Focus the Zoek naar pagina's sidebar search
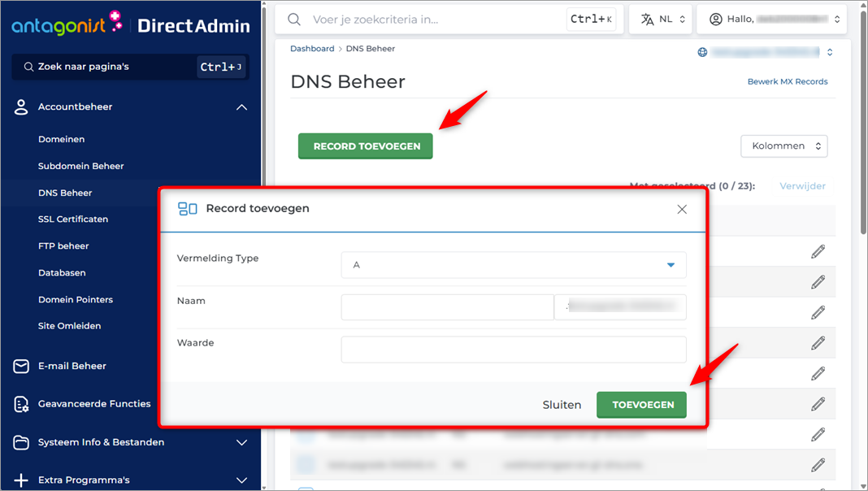The width and height of the screenshot is (868, 491). coord(131,67)
